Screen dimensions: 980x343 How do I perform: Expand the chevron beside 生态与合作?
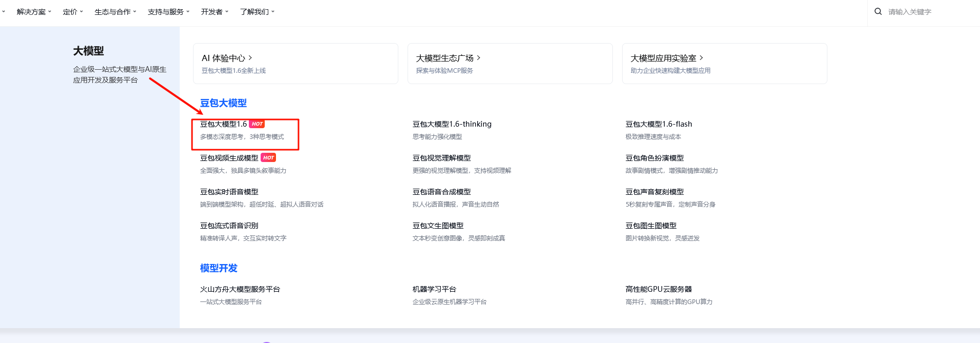pyautogui.click(x=135, y=11)
